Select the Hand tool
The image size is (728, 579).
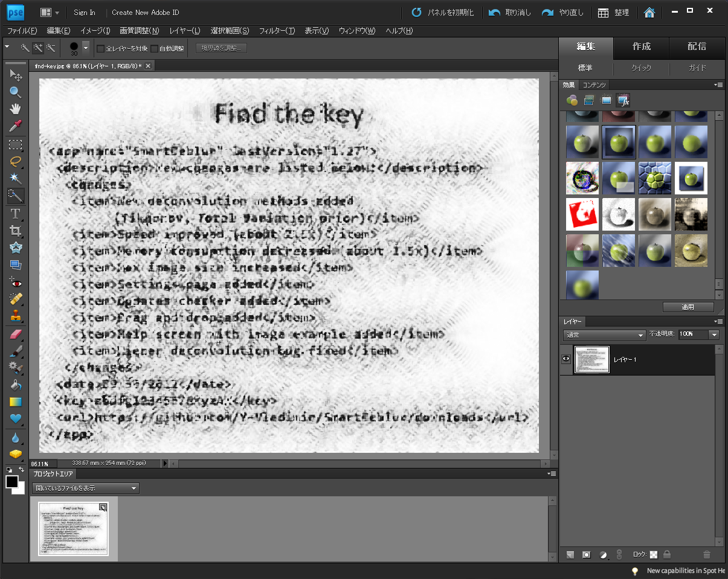16,109
